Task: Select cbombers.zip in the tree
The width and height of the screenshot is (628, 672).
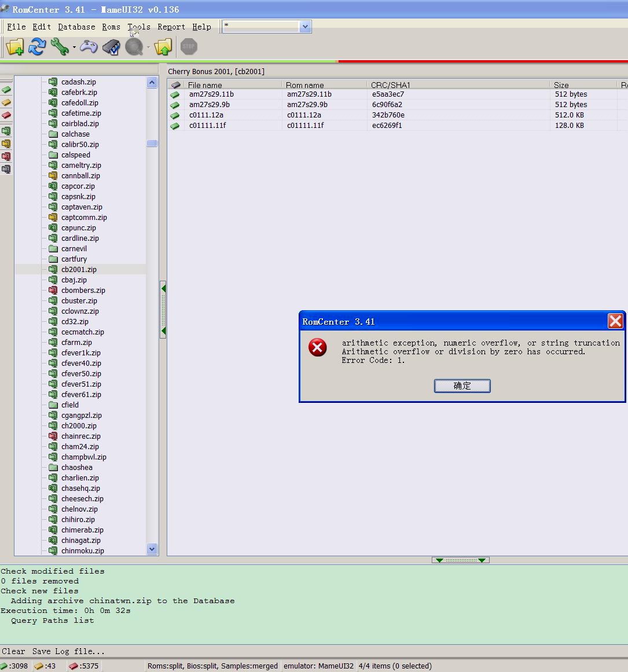Action: (83, 290)
